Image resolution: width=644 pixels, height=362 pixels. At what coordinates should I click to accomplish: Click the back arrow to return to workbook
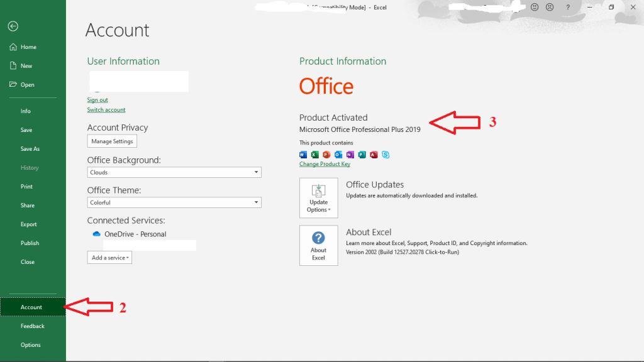point(13,26)
